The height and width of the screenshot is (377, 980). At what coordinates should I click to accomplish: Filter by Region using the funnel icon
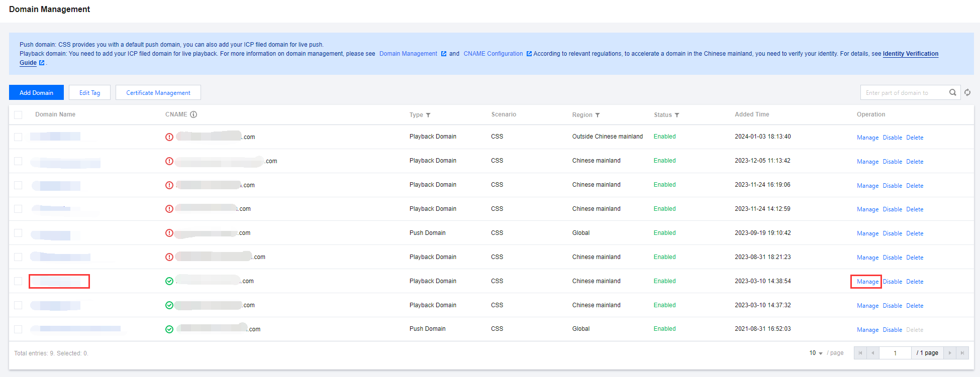tap(598, 115)
